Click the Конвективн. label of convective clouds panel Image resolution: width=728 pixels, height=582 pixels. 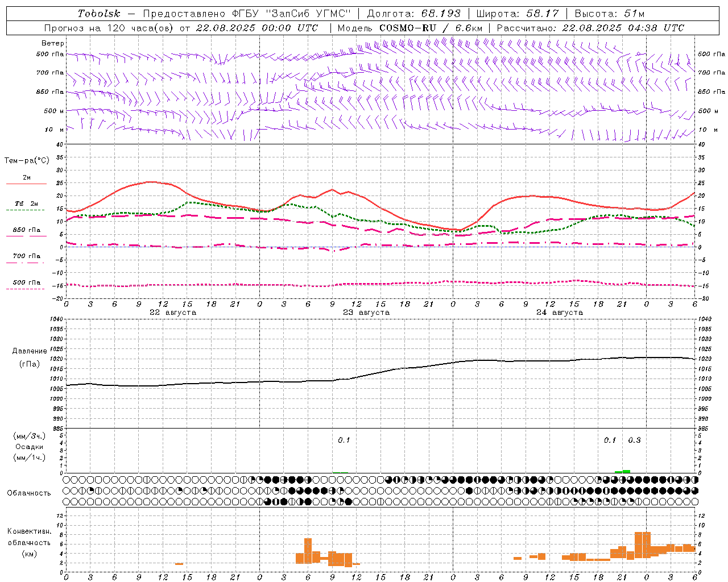(x=30, y=531)
